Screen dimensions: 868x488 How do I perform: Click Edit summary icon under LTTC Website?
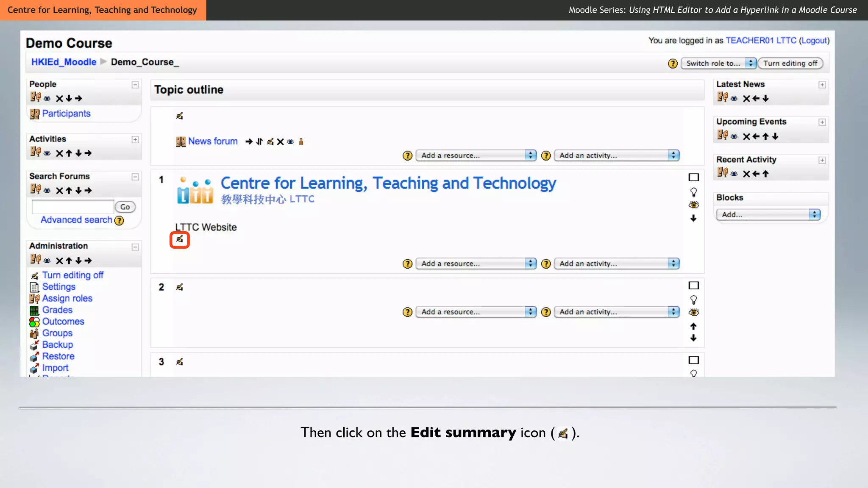pyautogui.click(x=179, y=239)
